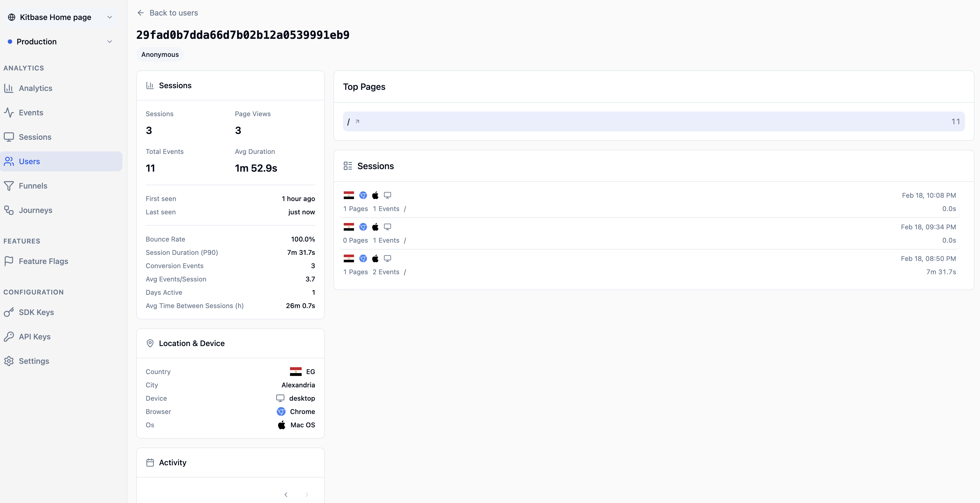Viewport: 980px width, 503px height.
Task: Click the Users icon in sidebar
Action: (9, 161)
